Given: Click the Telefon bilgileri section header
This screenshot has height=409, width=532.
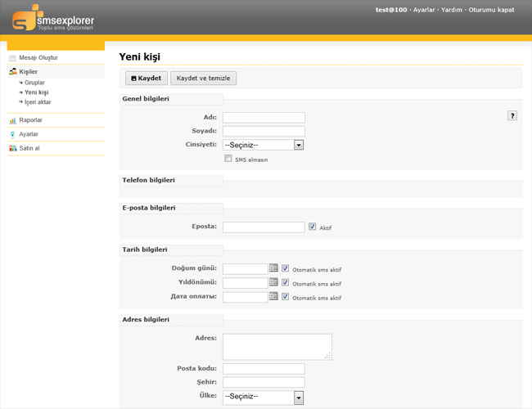Looking at the screenshot, I should pyautogui.click(x=171, y=181).
